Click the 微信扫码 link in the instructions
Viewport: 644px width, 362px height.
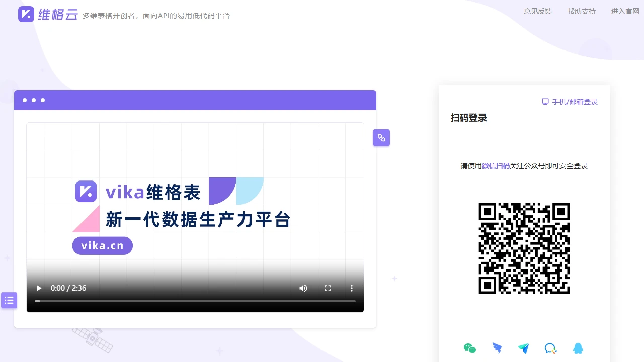pos(495,166)
